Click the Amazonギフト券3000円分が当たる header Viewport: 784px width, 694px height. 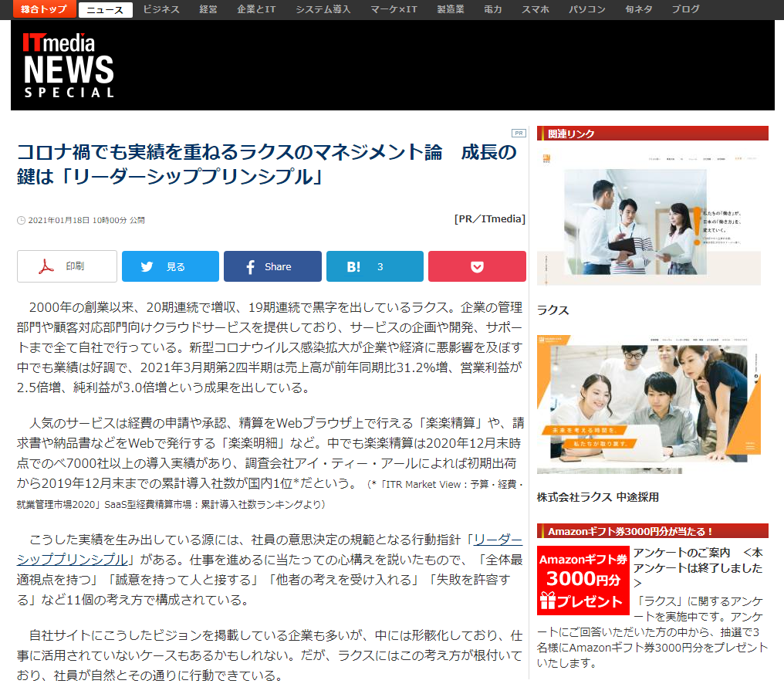point(653,531)
